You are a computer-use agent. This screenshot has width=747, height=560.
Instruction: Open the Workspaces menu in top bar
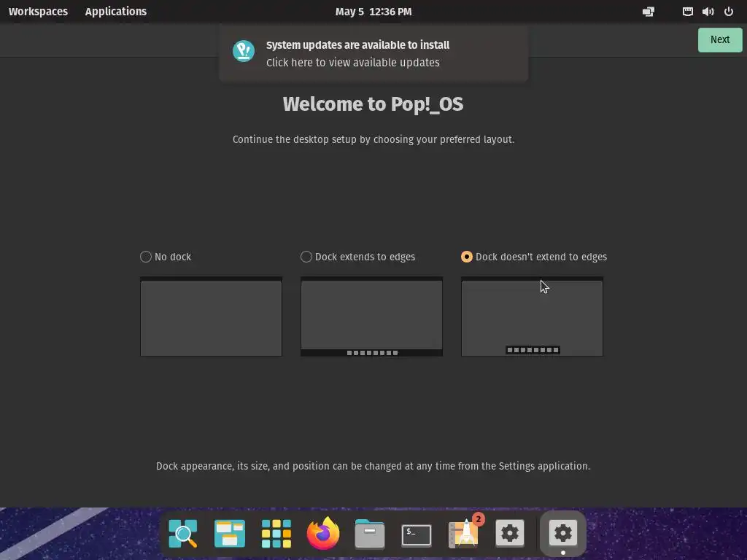point(38,12)
